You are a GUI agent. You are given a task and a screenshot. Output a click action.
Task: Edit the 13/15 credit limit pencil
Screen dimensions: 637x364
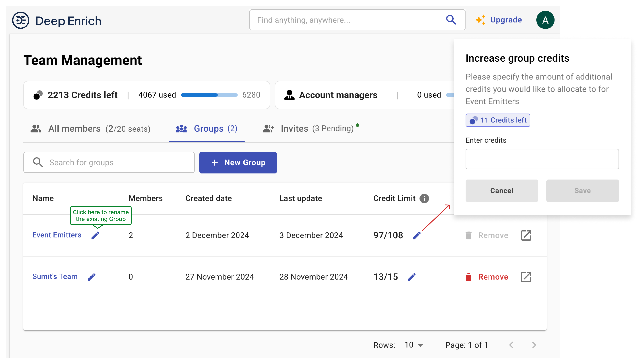[x=411, y=277]
